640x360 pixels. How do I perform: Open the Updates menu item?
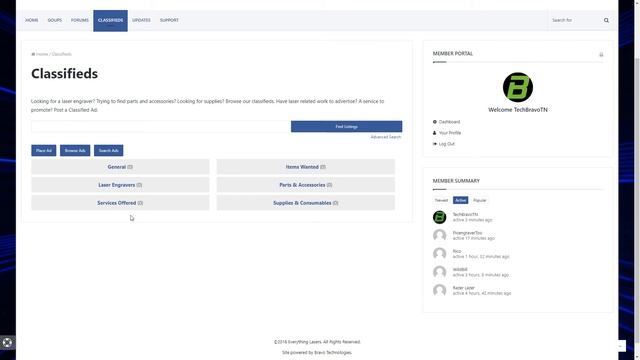[x=141, y=20]
